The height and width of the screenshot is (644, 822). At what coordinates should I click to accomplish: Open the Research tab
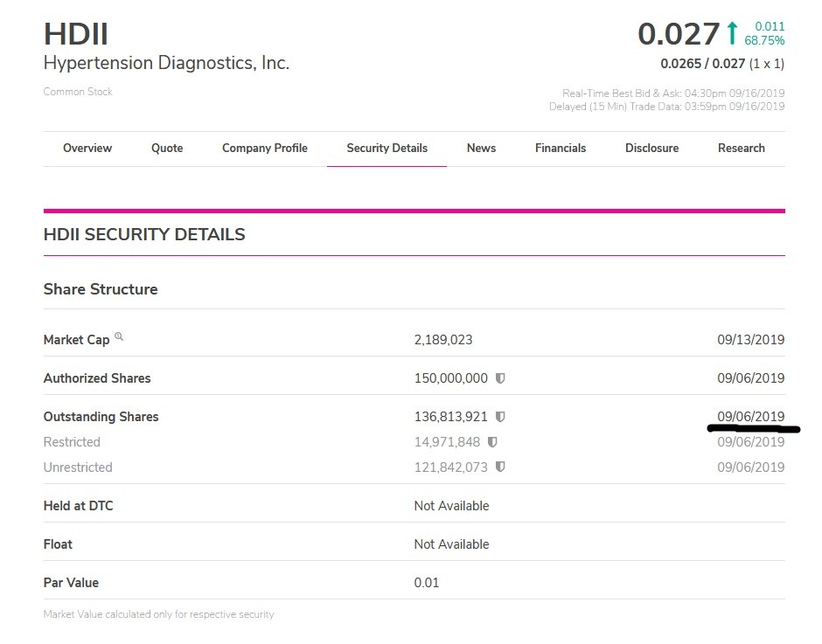[742, 149]
